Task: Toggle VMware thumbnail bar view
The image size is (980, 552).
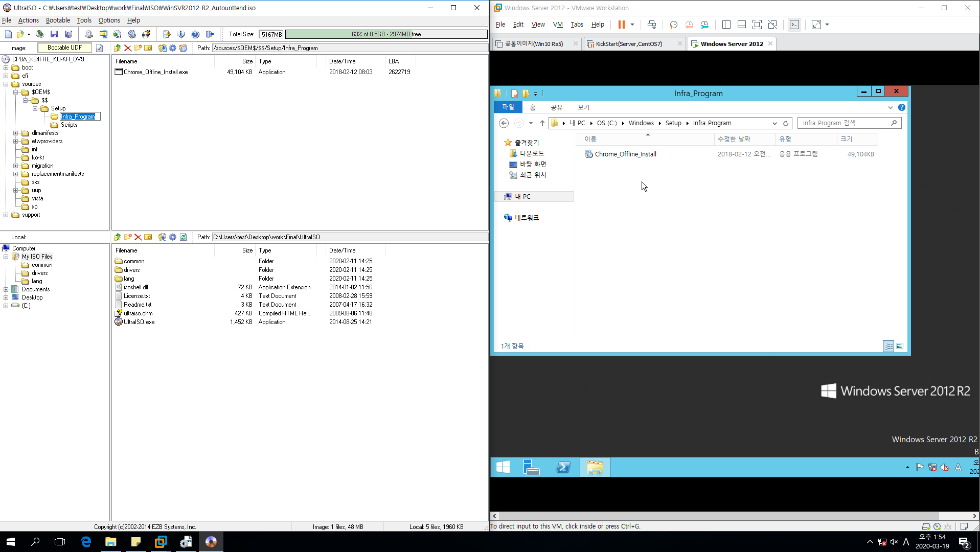Action: point(742,25)
